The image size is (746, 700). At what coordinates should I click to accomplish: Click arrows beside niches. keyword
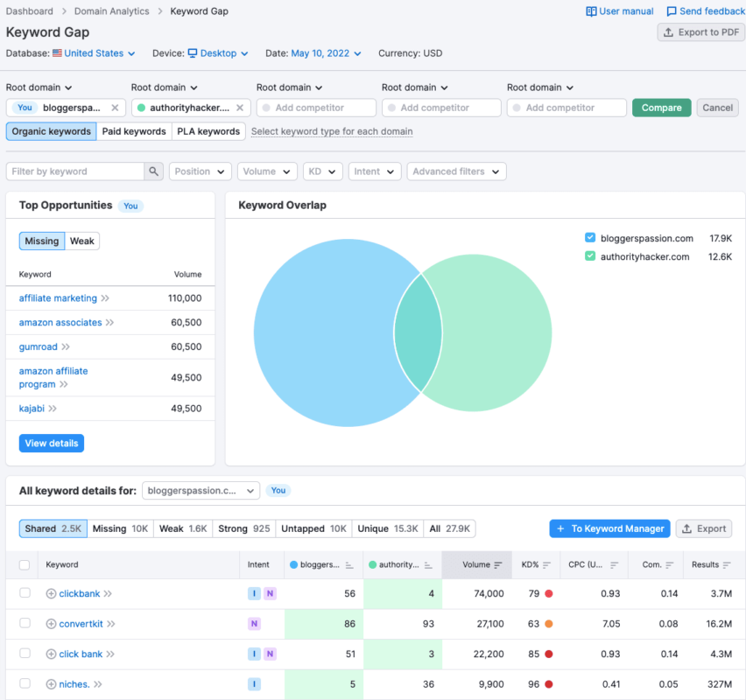98,684
